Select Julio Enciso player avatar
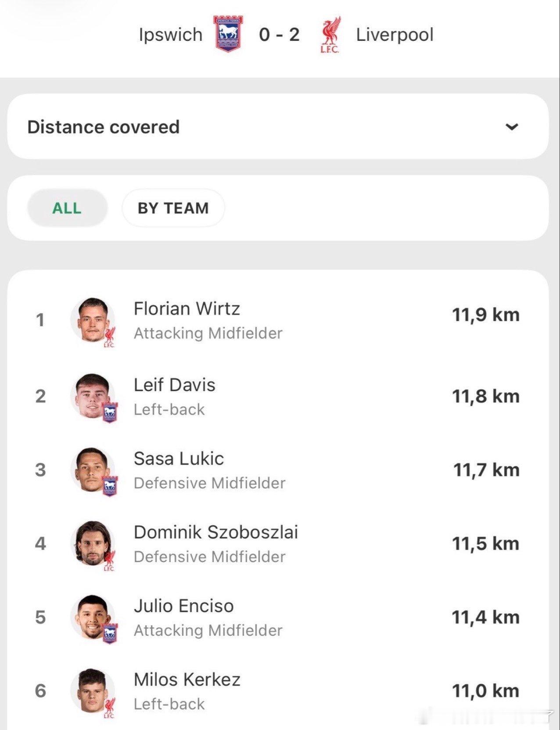560x730 pixels. click(93, 617)
